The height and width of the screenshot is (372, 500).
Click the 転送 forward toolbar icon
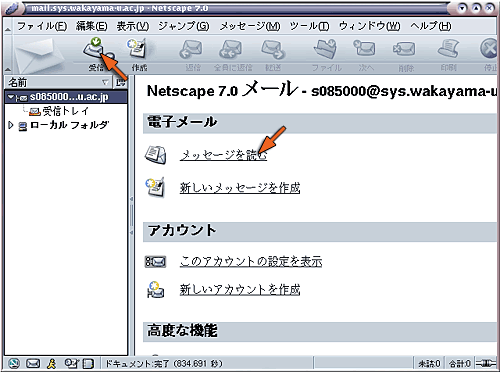(273, 50)
